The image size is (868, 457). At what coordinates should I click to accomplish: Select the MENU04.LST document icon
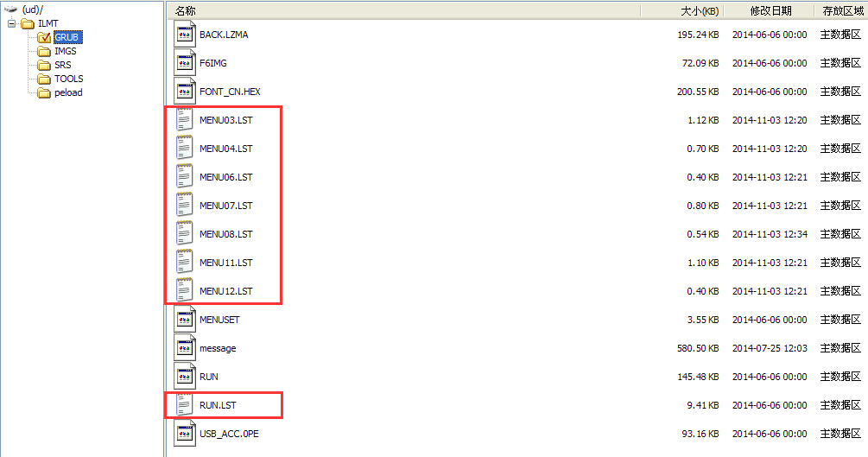[184, 149]
